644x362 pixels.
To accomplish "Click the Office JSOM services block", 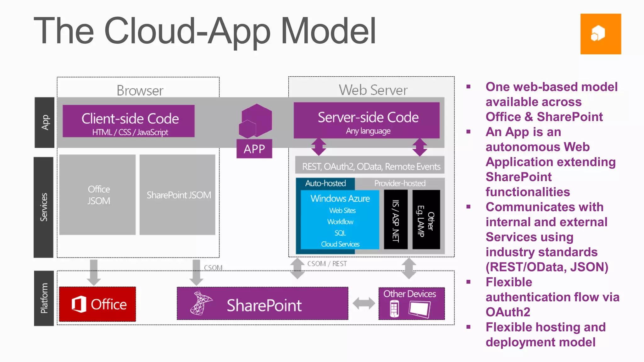I will point(97,195).
